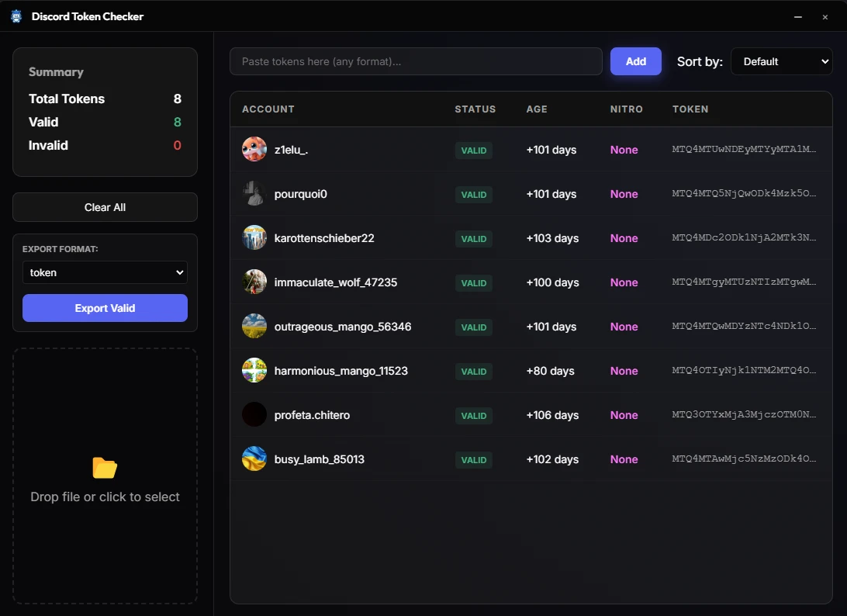Click the Total Tokens count in Summary
The height and width of the screenshot is (616, 847).
(177, 99)
